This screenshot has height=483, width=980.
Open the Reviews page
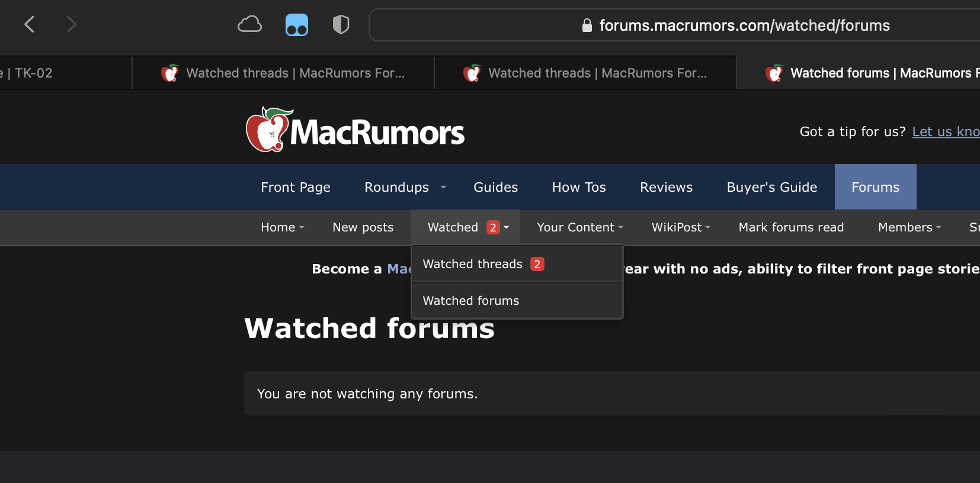pos(666,187)
